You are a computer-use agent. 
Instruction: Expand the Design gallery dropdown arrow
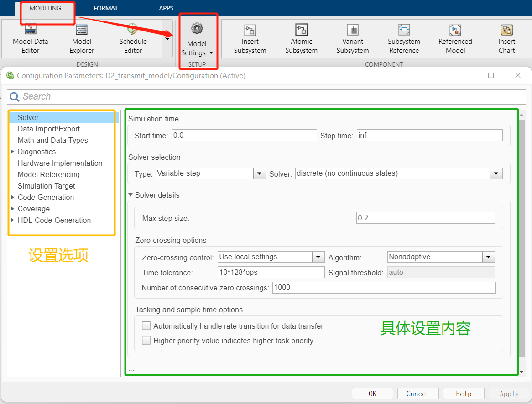[x=167, y=39]
